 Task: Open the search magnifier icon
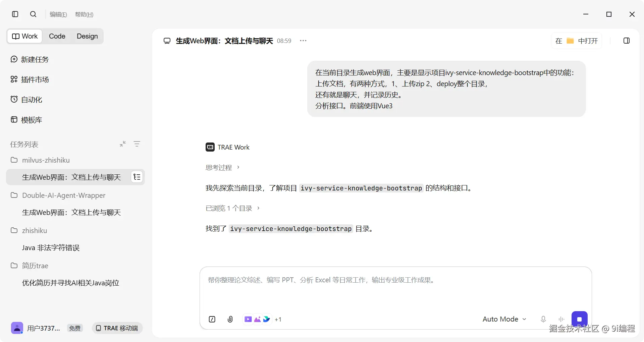coord(33,14)
